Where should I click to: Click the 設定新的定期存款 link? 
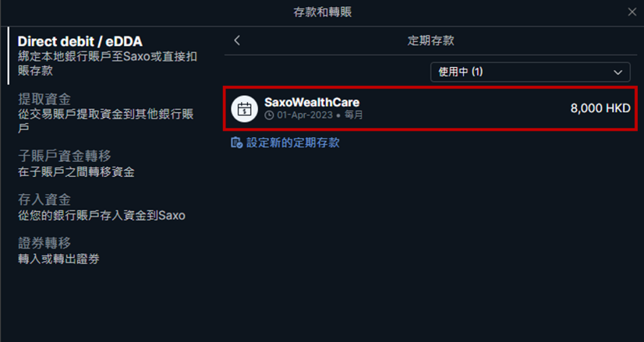[x=293, y=143]
